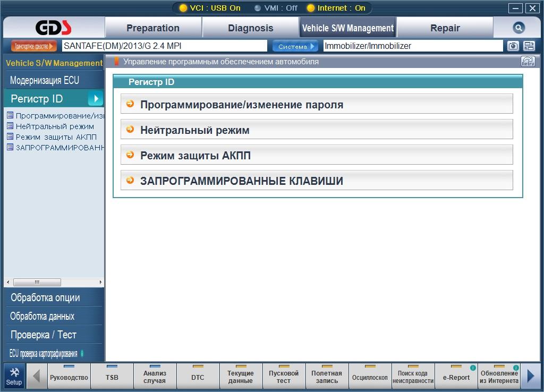Select Программирование/изменение пароля option
The image size is (544, 392).
[x=317, y=104]
